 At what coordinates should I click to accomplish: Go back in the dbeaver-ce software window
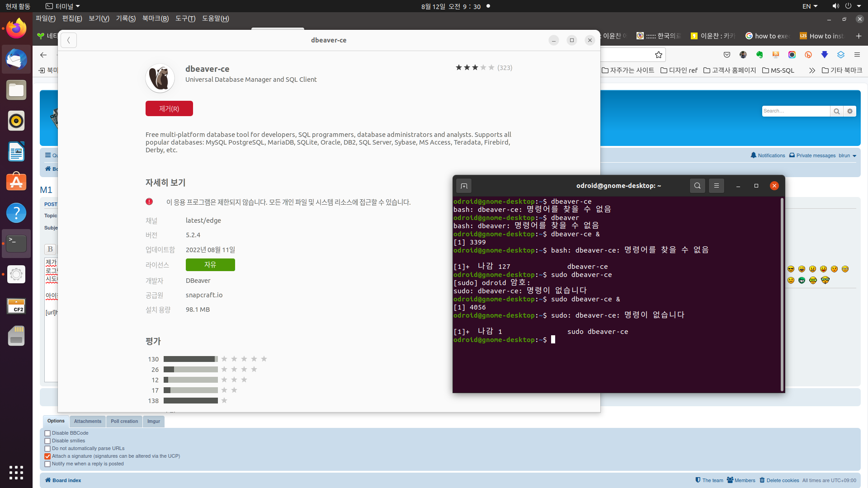pos(69,40)
